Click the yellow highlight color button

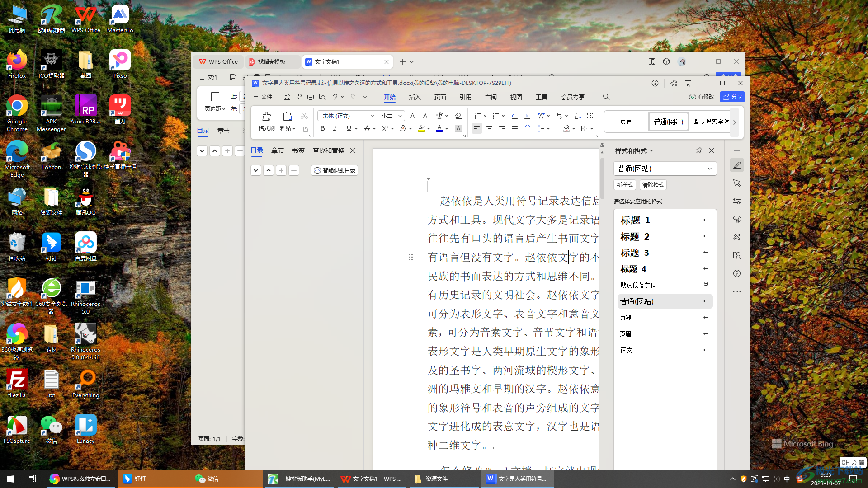[x=421, y=128]
